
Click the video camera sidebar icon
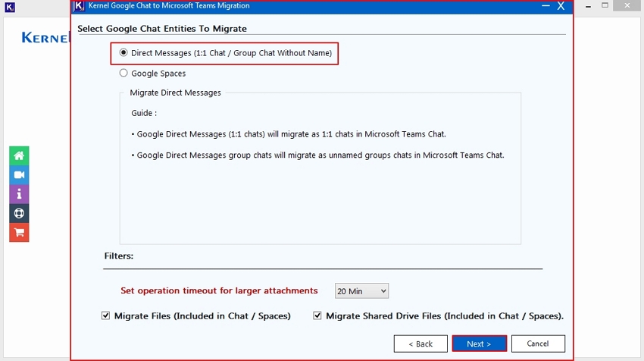[x=19, y=174]
